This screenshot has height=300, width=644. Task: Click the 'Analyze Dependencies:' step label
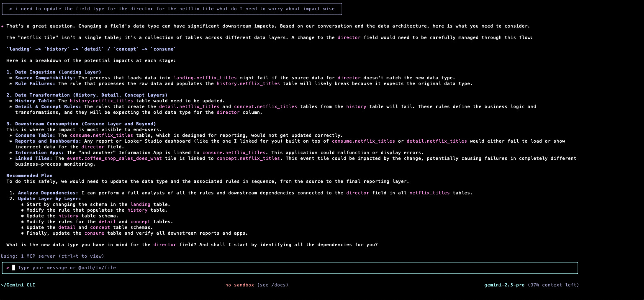click(x=48, y=193)
